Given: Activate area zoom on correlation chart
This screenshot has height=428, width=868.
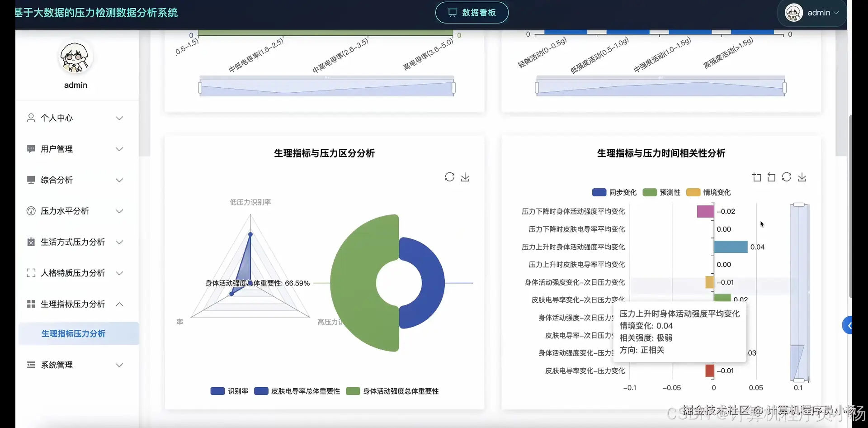Looking at the screenshot, I should 756,177.
